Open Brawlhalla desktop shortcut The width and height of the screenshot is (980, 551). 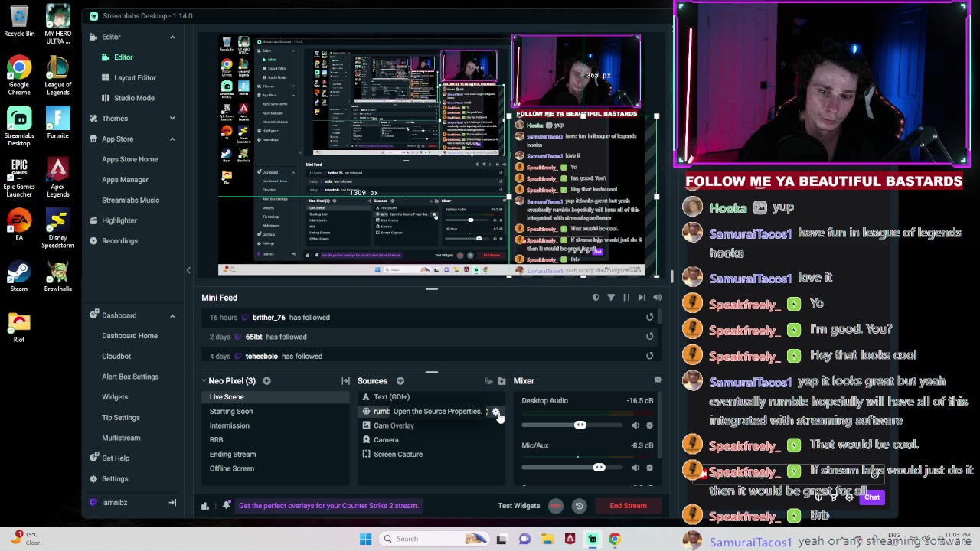58,277
